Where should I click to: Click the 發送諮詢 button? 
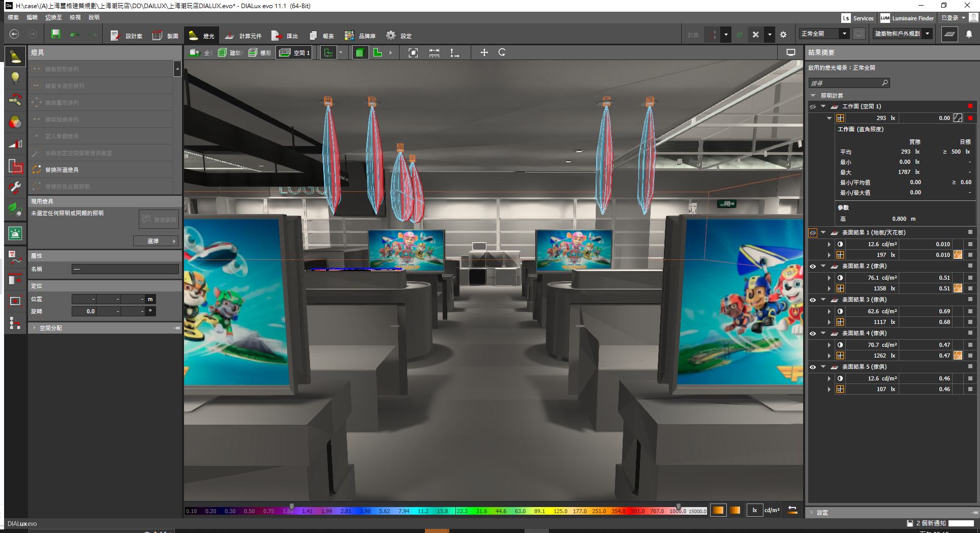(158, 219)
